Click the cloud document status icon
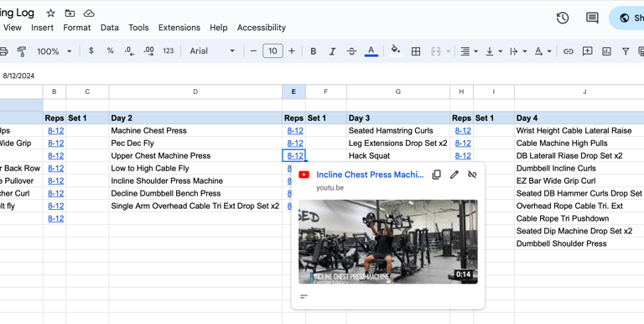 point(89,13)
